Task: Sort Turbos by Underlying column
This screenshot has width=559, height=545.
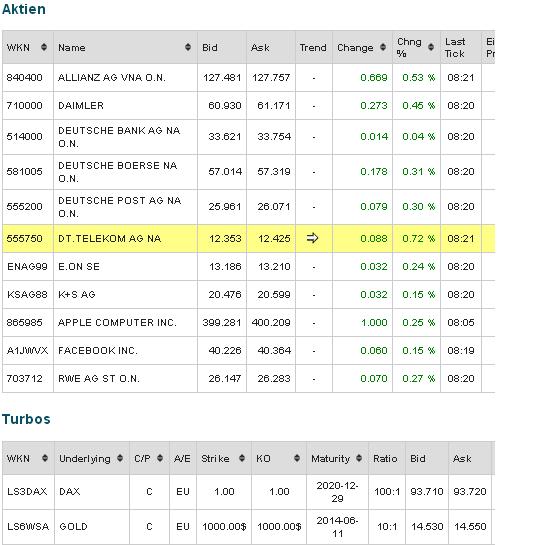Action: point(120,458)
